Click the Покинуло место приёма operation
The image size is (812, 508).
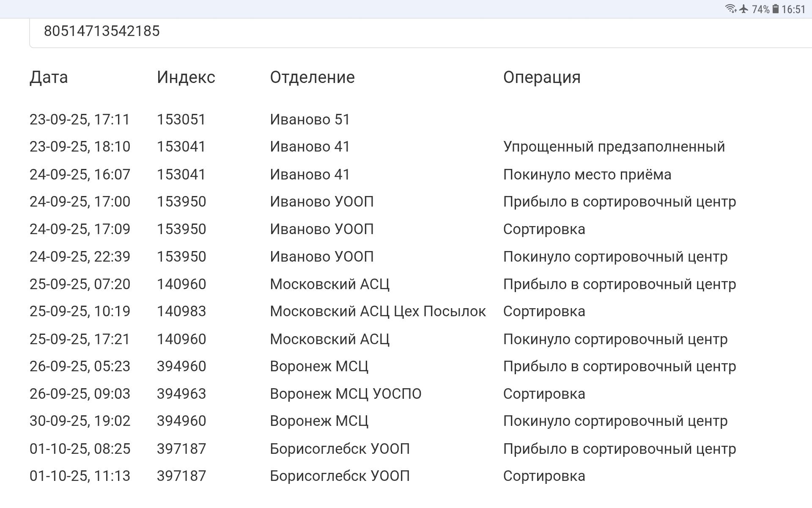point(587,175)
